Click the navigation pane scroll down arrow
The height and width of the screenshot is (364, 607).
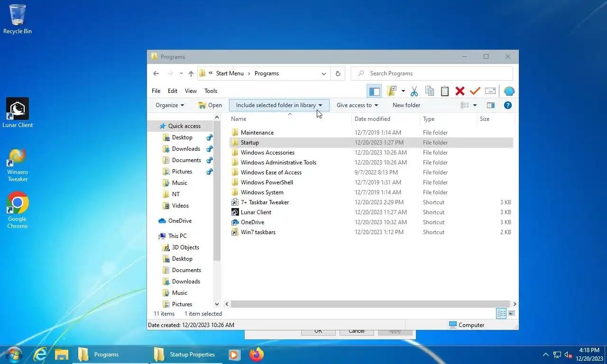pos(217,304)
